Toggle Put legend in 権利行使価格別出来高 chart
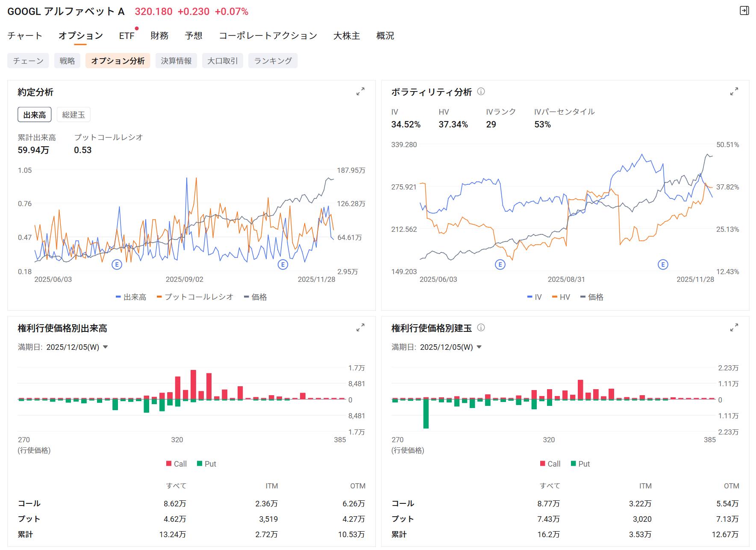The width and height of the screenshot is (756, 550). point(207,464)
